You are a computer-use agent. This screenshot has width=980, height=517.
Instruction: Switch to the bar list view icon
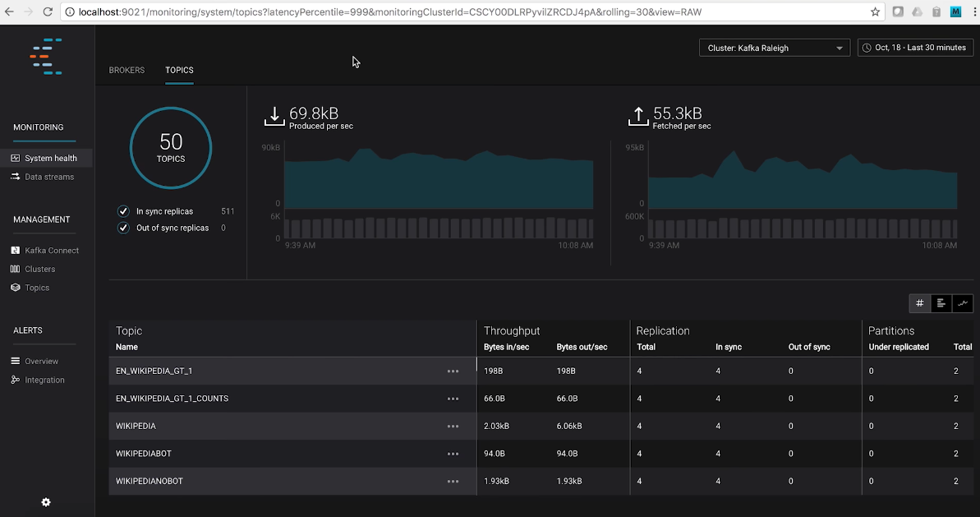[941, 303]
